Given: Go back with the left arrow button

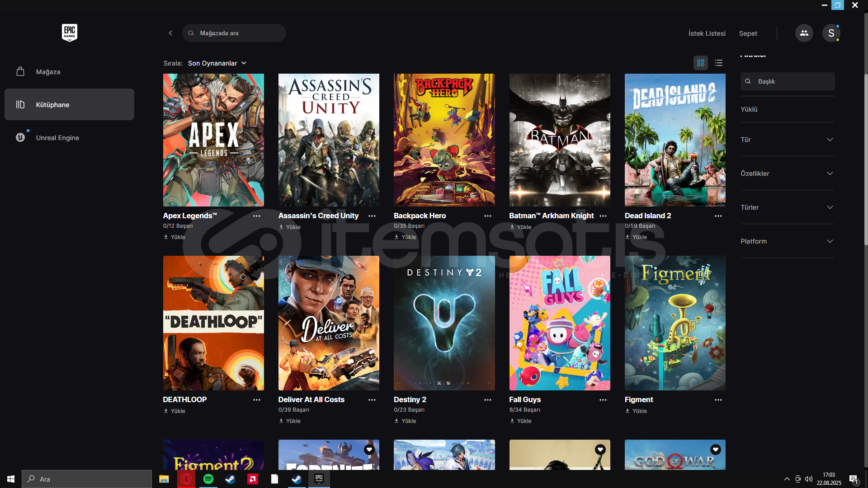Looking at the screenshot, I should pyautogui.click(x=170, y=33).
